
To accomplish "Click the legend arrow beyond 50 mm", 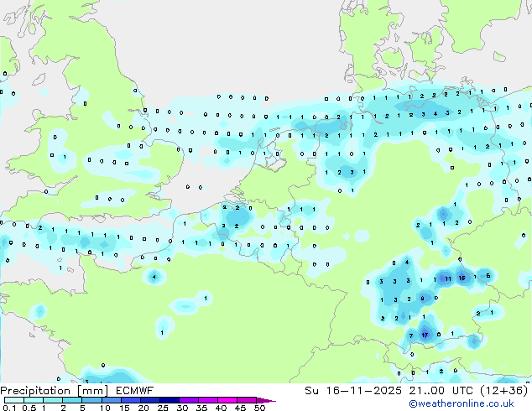I will pyautogui.click(x=266, y=400).
